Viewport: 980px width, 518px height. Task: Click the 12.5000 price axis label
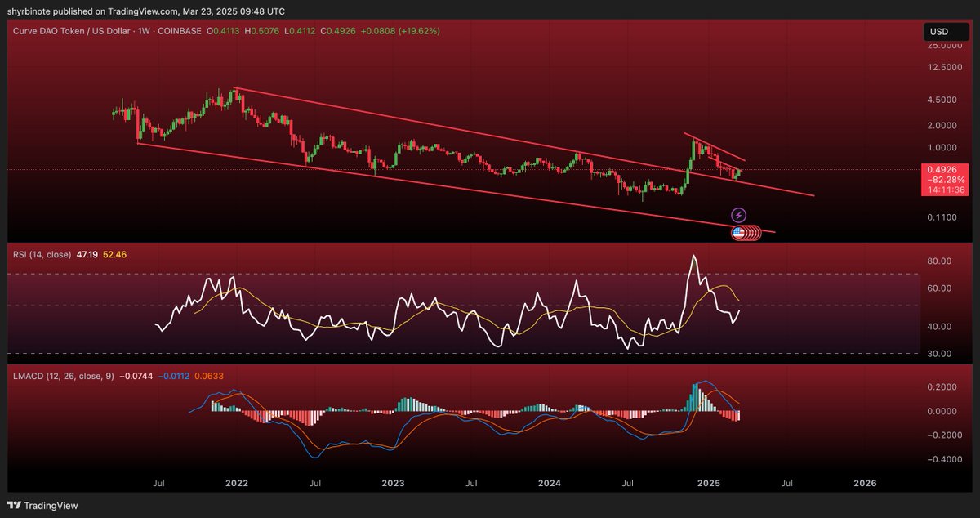point(944,68)
